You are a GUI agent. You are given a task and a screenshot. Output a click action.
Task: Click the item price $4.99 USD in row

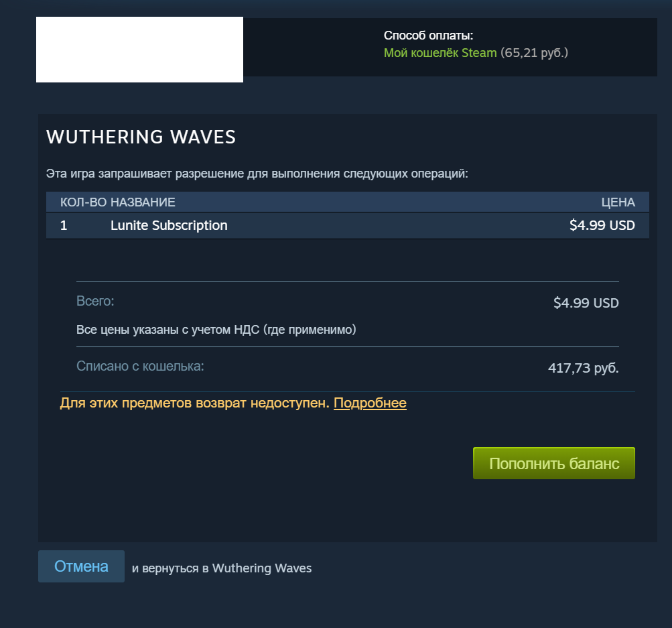tap(602, 225)
